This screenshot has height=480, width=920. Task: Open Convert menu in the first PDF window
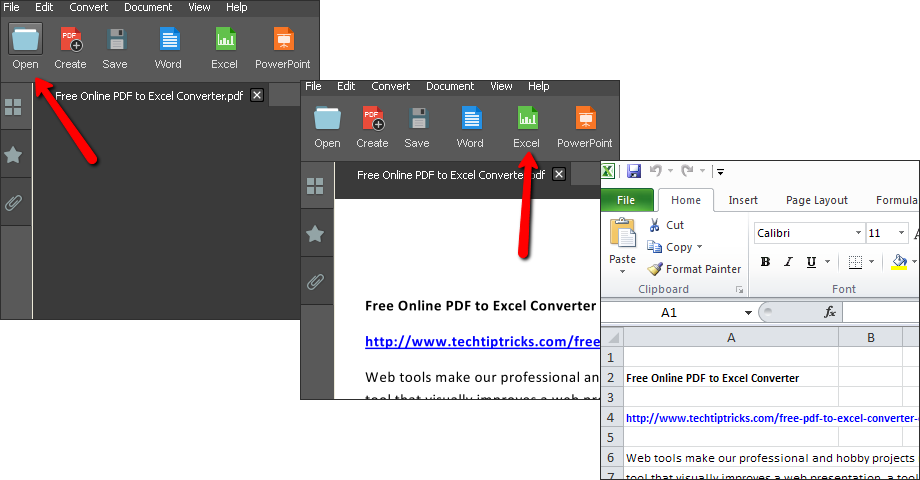89,7
